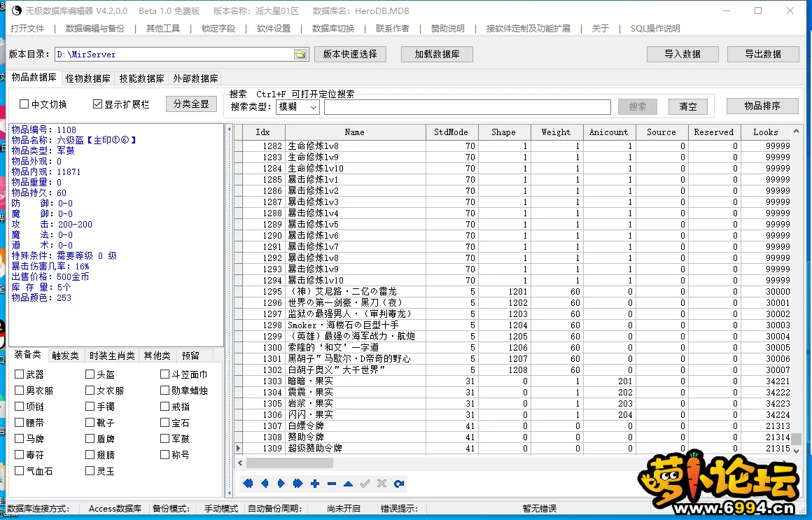
Task: Select the current row indicator for Idx 1309
Action: tap(238, 448)
